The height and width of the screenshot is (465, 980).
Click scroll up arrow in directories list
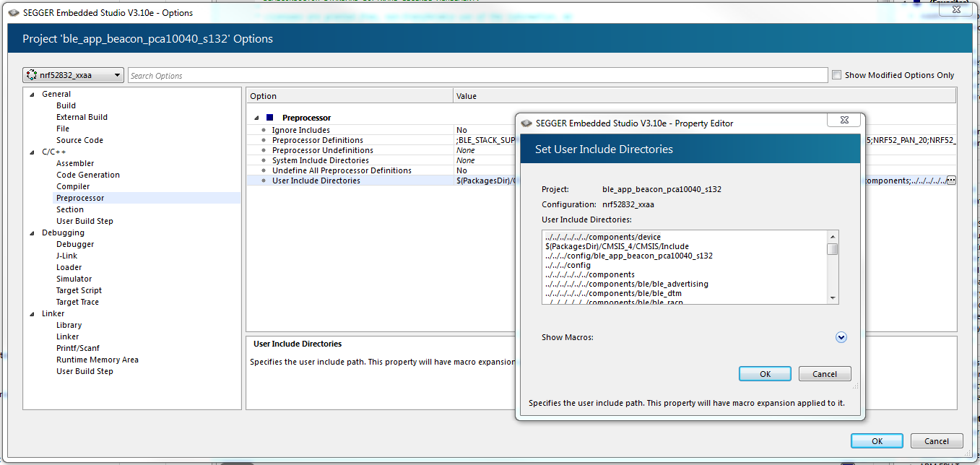[833, 237]
